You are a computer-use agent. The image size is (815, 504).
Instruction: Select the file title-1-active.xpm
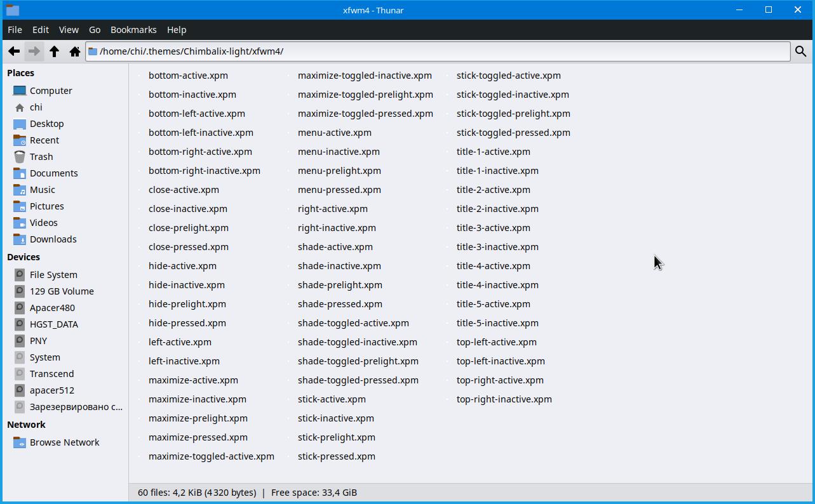(x=494, y=152)
